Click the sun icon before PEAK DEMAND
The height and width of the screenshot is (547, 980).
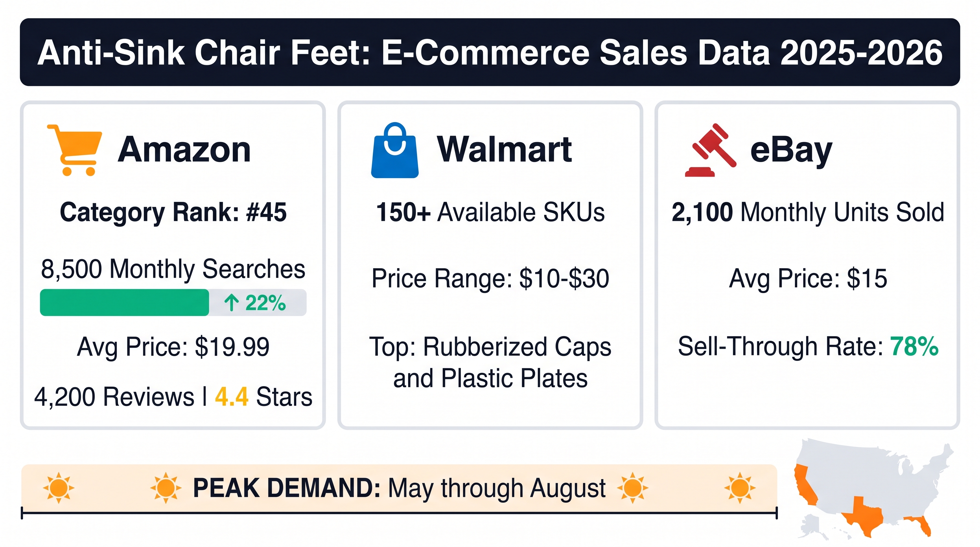coord(166,488)
